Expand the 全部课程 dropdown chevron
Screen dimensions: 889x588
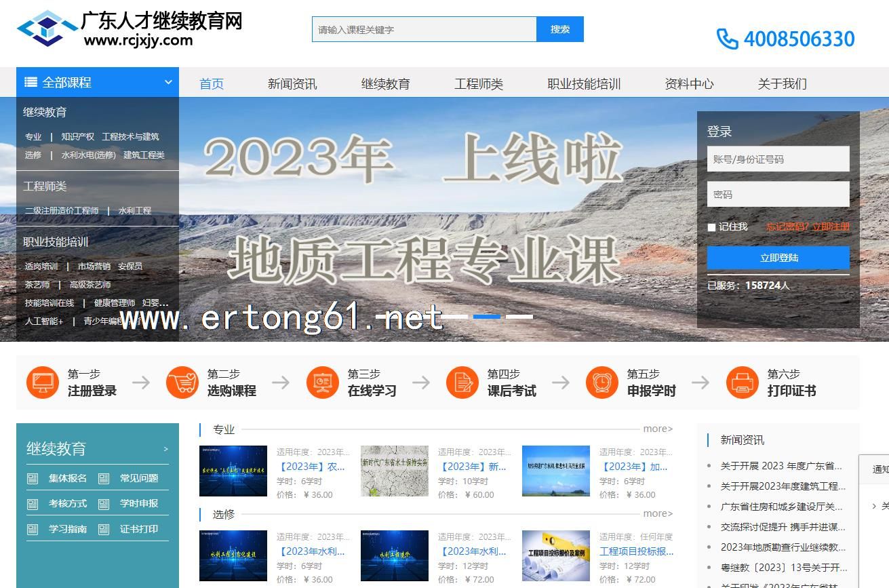(x=168, y=83)
